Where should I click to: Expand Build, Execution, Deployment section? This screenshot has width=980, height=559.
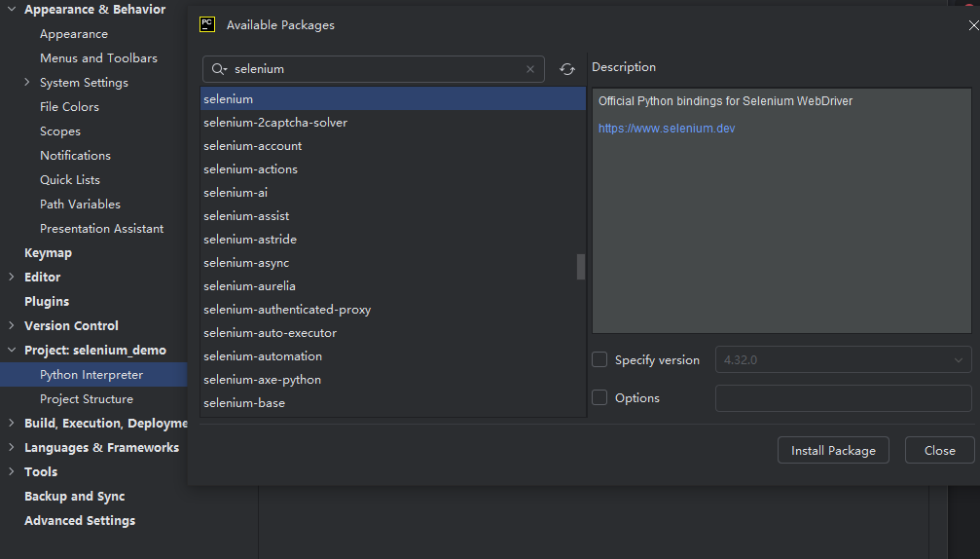12,423
